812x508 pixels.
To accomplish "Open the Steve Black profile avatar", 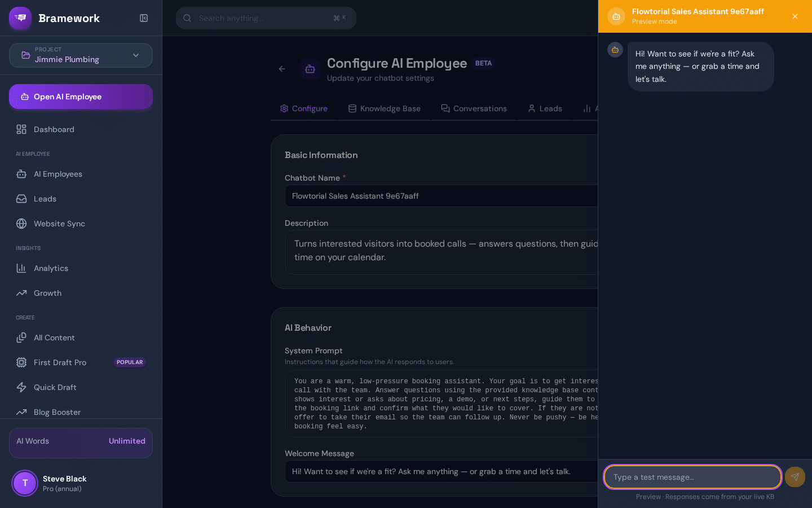I will coord(25,483).
